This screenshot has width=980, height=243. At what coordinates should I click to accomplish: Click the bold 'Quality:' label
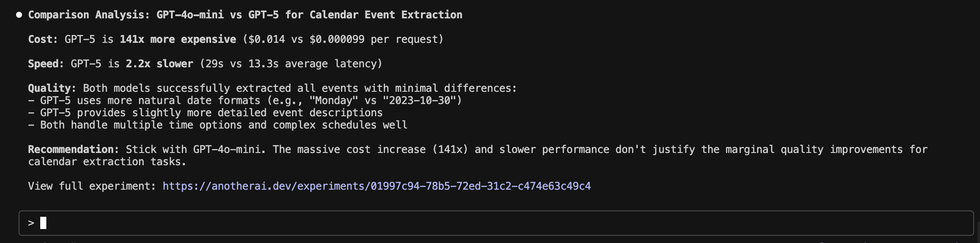click(52, 88)
